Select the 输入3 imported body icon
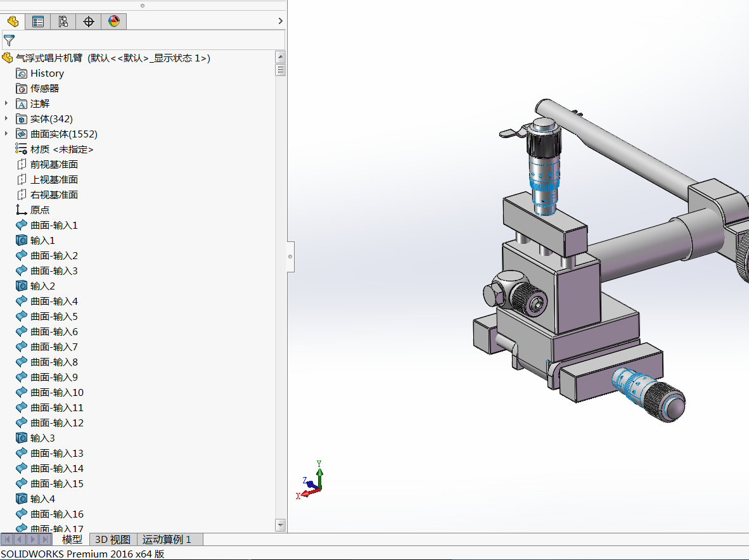 point(22,438)
